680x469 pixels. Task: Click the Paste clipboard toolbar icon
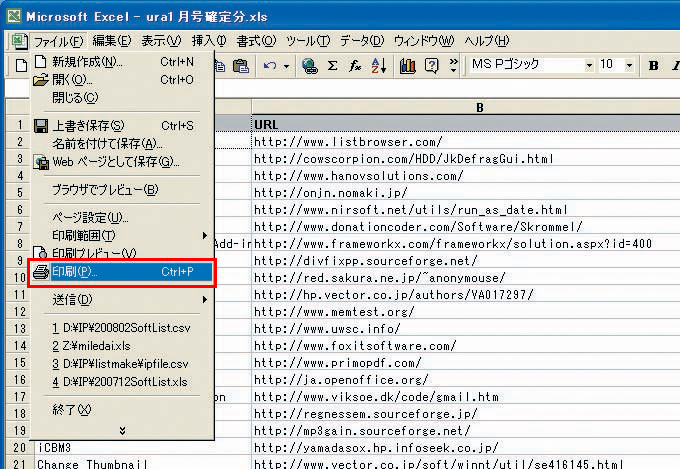[x=241, y=66]
